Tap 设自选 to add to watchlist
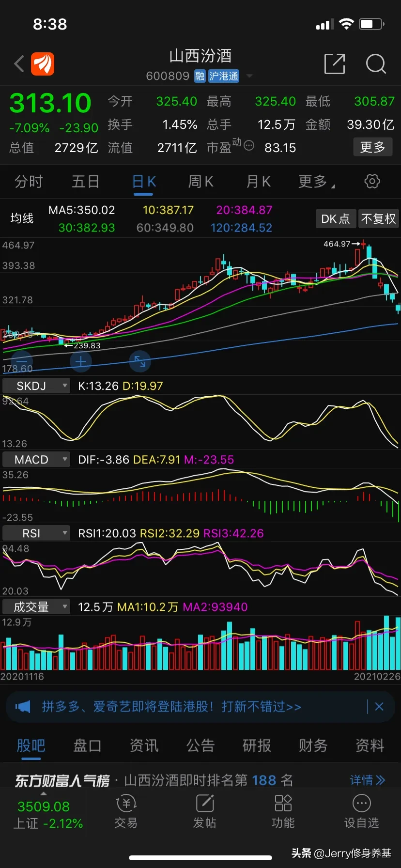The height and width of the screenshot is (868, 401). tap(361, 812)
